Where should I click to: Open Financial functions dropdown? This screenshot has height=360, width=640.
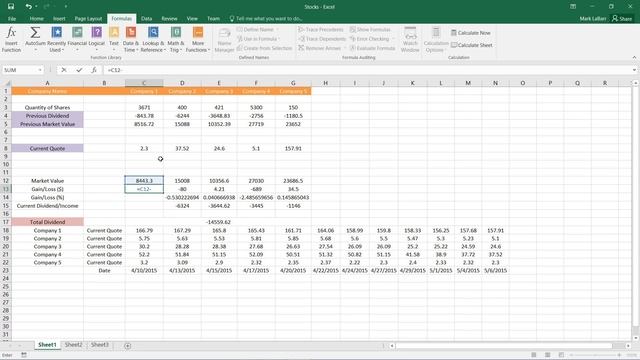coord(77,40)
